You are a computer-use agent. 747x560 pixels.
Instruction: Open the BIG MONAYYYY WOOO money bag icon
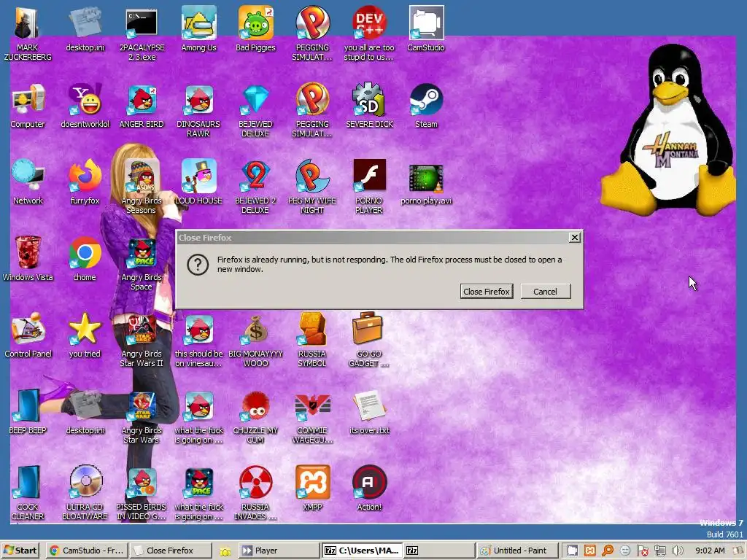point(256,340)
